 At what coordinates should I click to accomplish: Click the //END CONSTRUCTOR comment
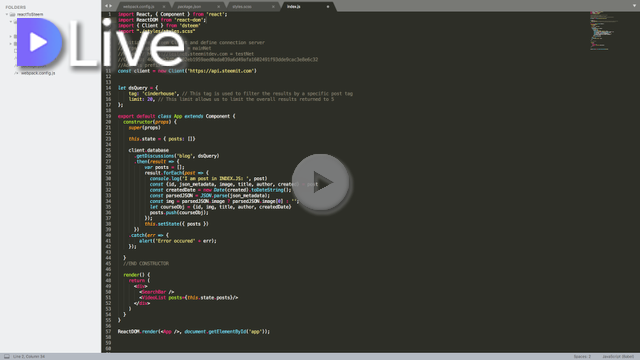click(x=146, y=264)
